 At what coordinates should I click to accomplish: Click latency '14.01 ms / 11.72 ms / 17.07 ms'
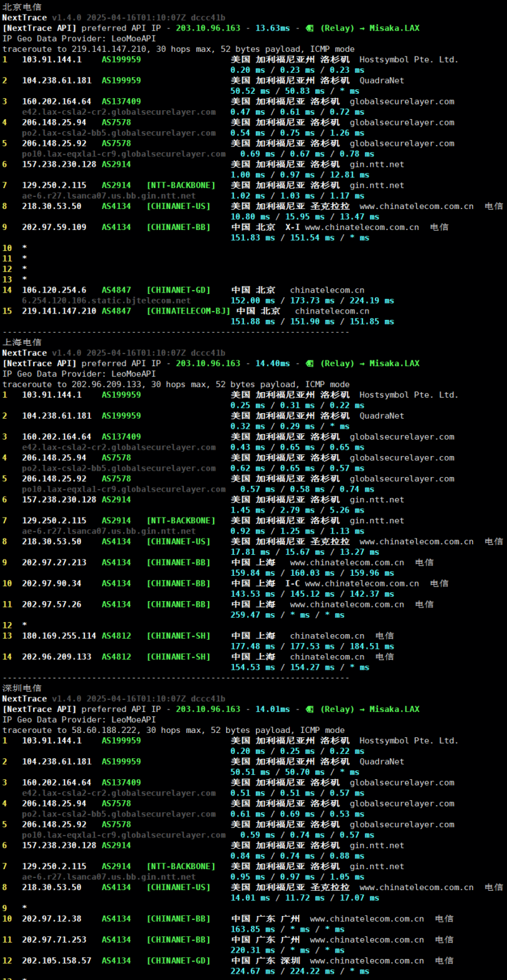pyautogui.click(x=305, y=898)
